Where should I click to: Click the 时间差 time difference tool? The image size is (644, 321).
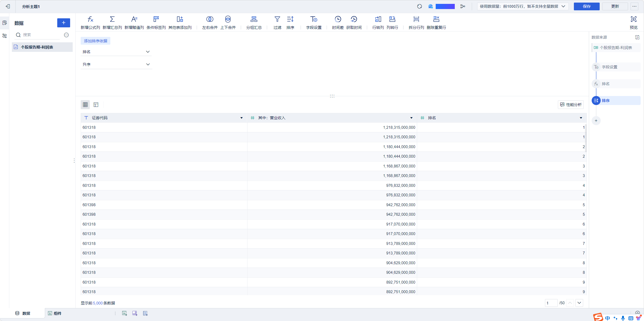[x=338, y=19]
